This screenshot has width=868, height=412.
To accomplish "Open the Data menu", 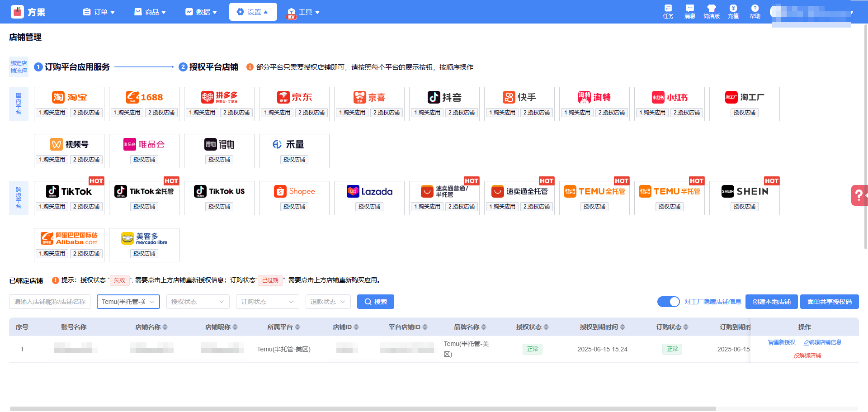I will tap(201, 12).
